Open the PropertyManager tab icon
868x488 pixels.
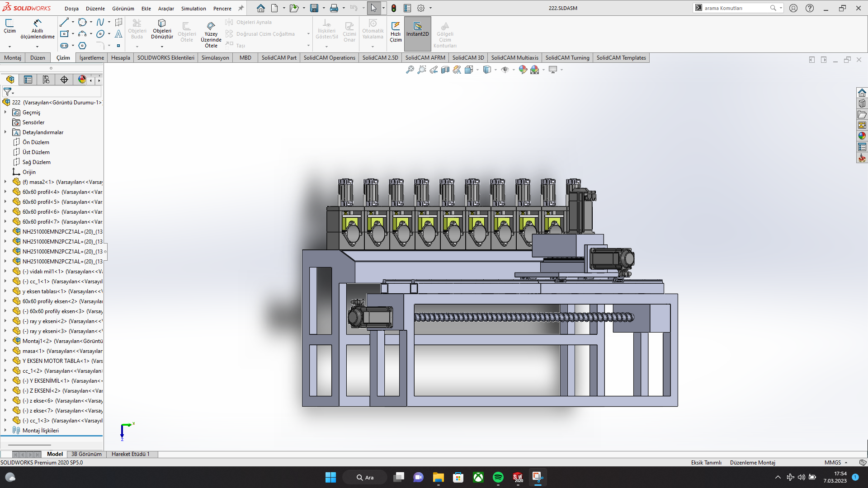coord(28,80)
